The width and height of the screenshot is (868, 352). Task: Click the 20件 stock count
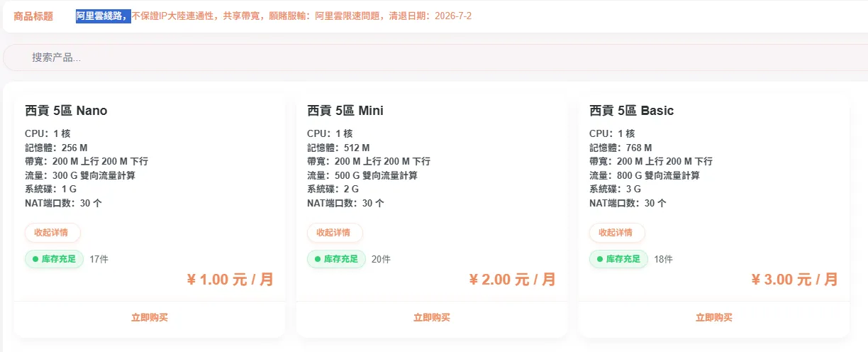point(381,259)
